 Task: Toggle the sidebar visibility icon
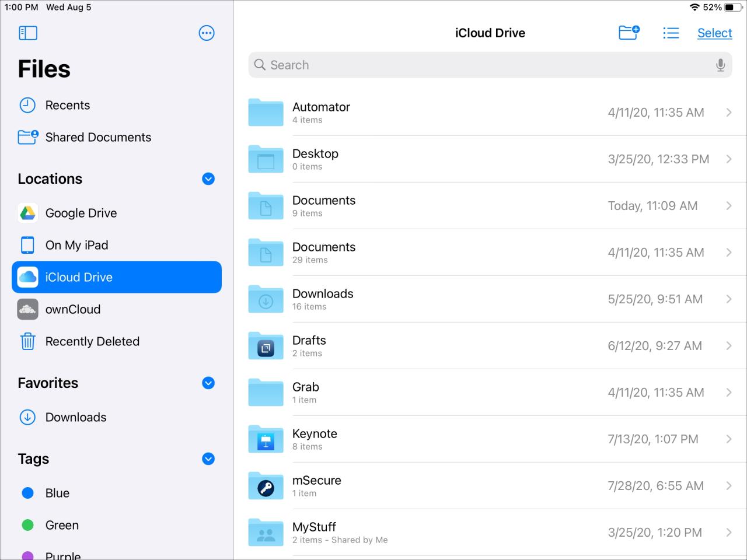click(x=28, y=33)
